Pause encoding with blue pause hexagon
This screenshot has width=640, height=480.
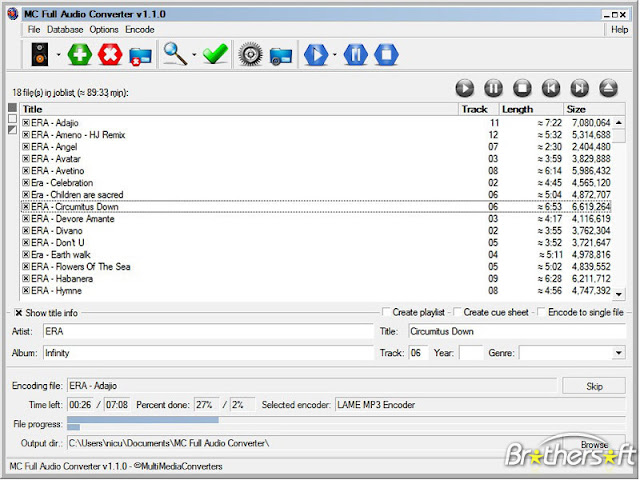(356, 54)
